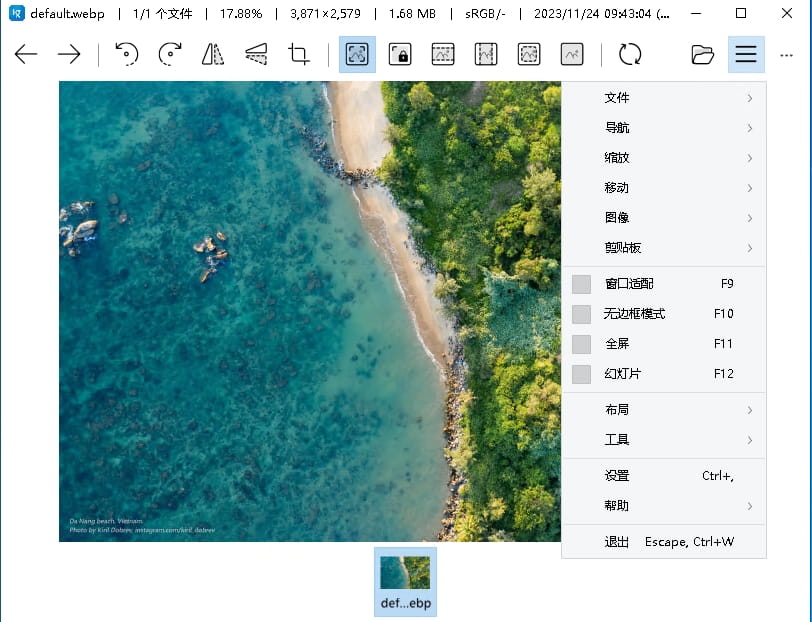Toggle 窗口适配 checkbox
The width and height of the screenshot is (812, 622).
click(582, 284)
